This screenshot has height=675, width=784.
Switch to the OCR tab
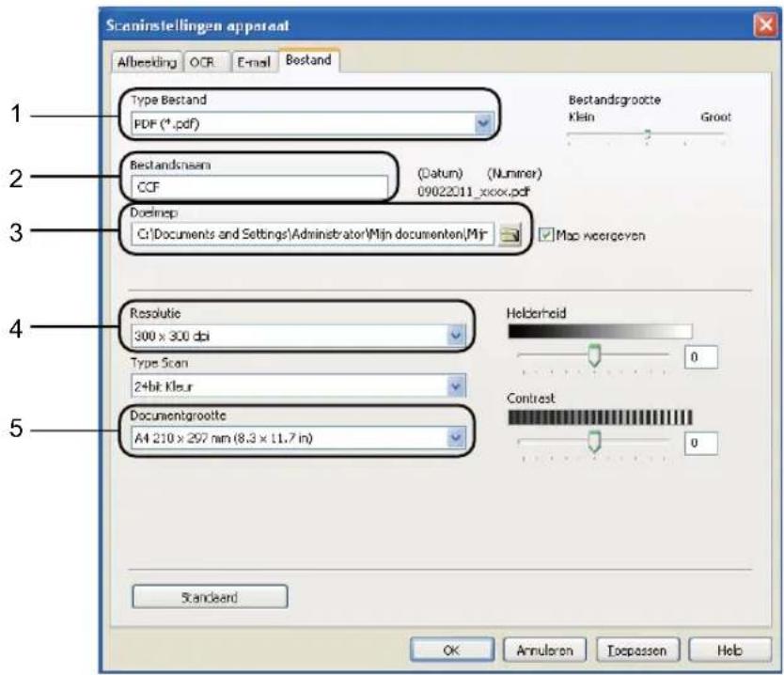(x=207, y=62)
